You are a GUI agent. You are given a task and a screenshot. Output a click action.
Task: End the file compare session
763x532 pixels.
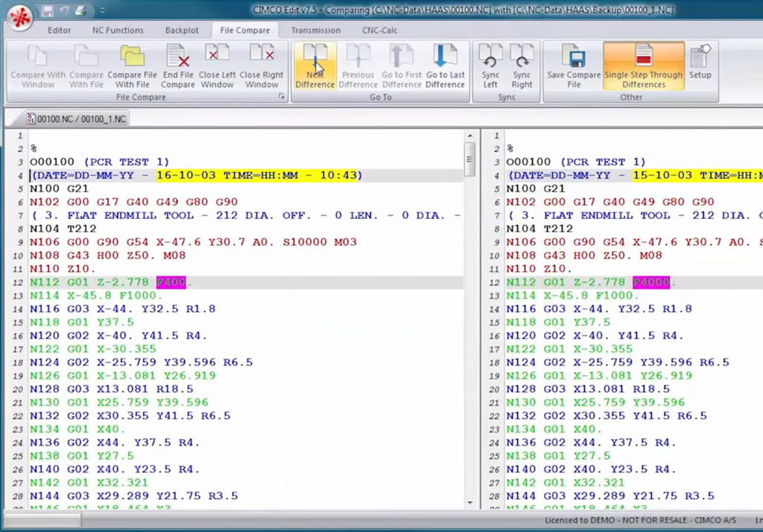pos(177,66)
